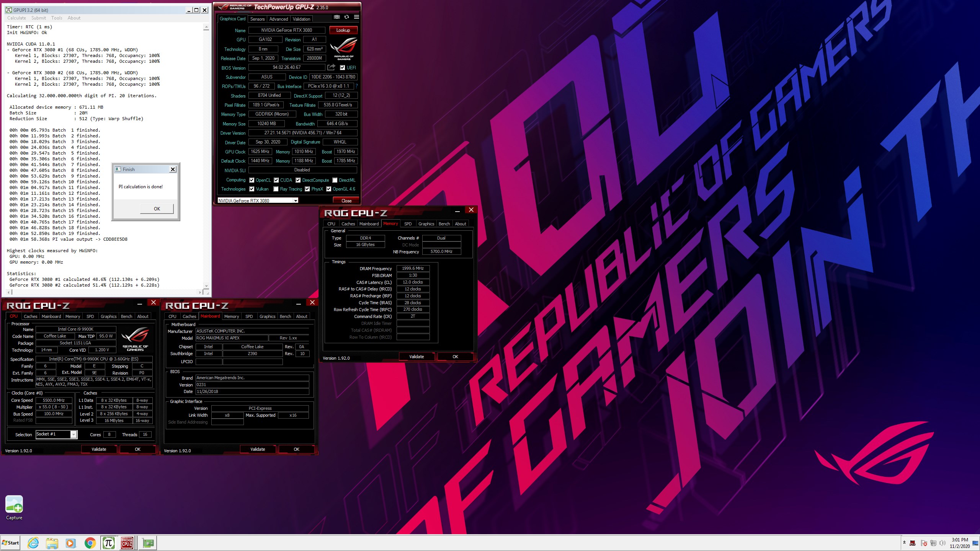Open Google Chrome from the taskbar
The height and width of the screenshot is (551, 980).
click(90, 543)
